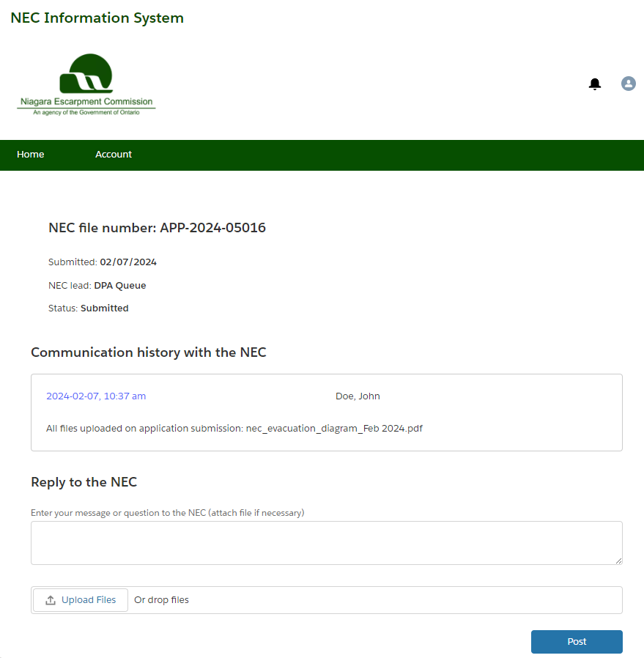The height and width of the screenshot is (658, 644).
Task: Click the Doe, John sender name
Action: (358, 396)
